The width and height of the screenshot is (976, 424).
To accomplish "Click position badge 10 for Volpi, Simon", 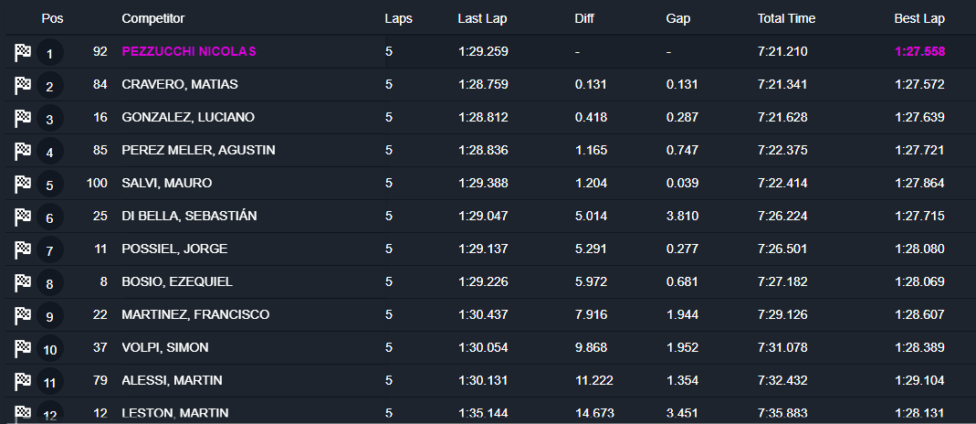I will point(50,349).
